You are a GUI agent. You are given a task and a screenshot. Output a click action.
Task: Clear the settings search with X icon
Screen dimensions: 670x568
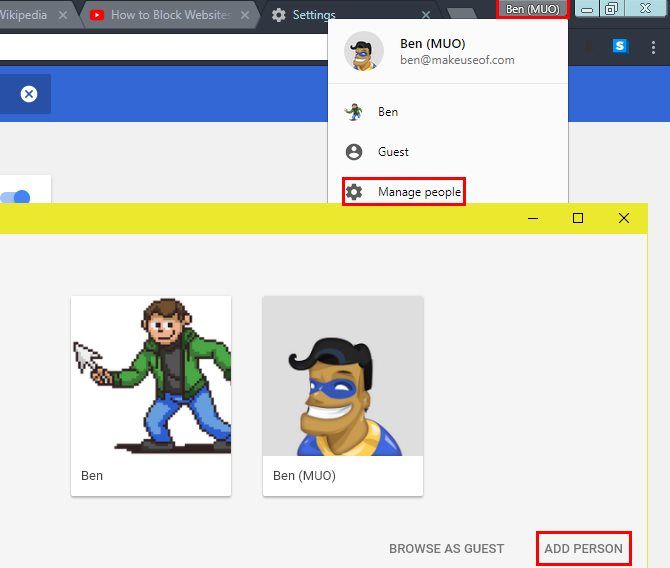[x=29, y=94]
